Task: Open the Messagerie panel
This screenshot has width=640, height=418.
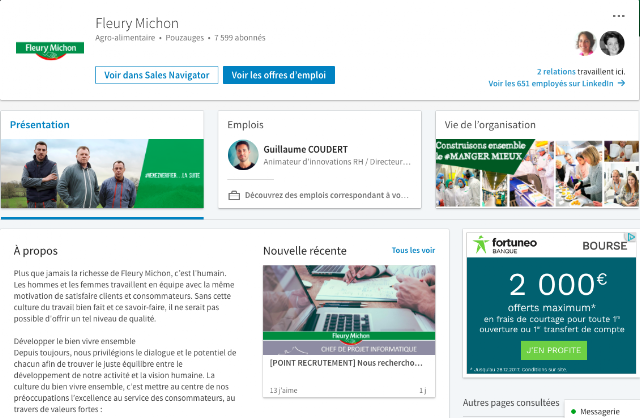Action: point(602,409)
